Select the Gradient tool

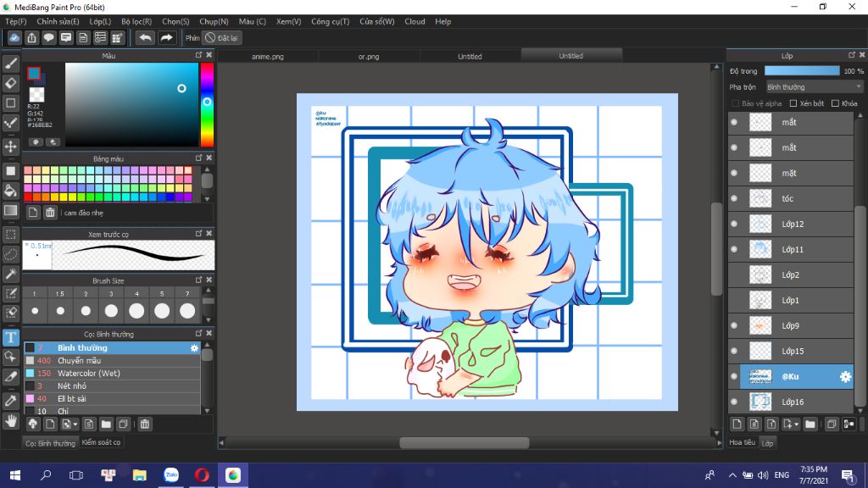pyautogui.click(x=10, y=210)
